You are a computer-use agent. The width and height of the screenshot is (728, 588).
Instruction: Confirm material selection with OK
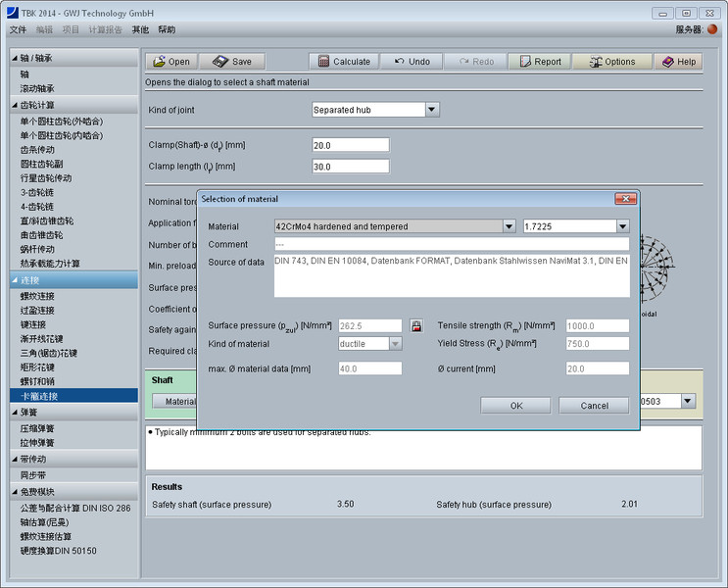pos(515,405)
